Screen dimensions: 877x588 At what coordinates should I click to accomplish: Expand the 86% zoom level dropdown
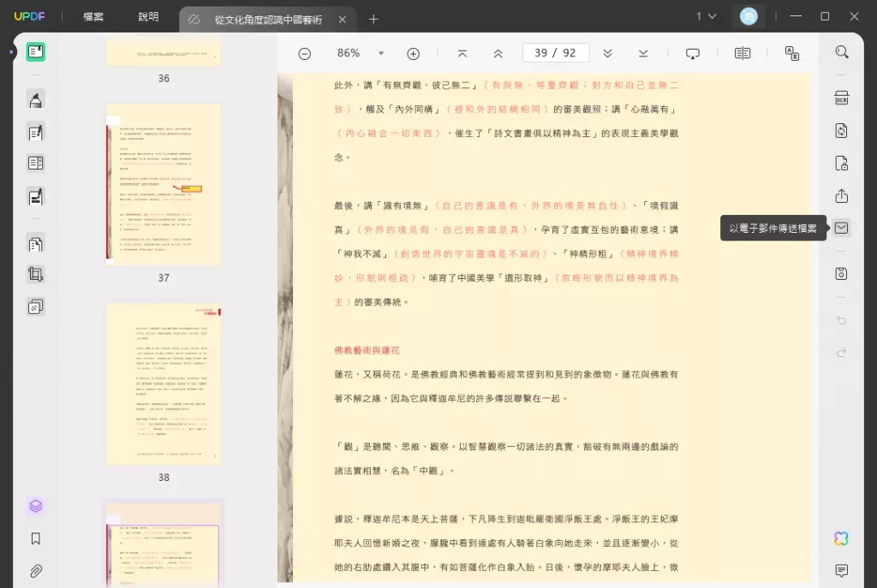click(381, 54)
